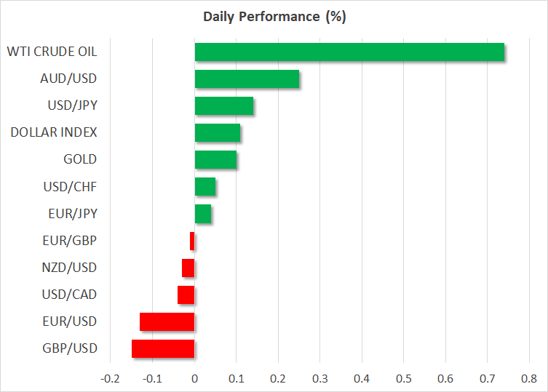Select the NZD/USD red bar
This screenshot has height=392, width=548.
pos(188,268)
